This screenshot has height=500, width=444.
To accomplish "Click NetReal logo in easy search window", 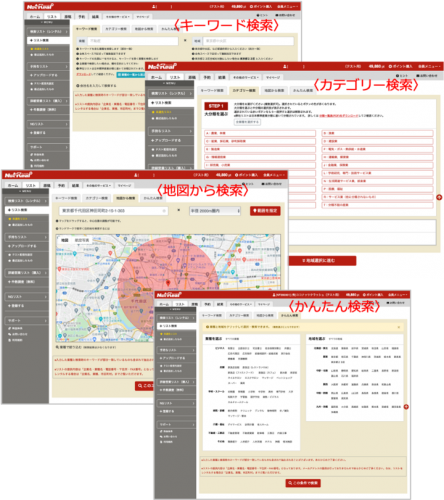I will coord(169,295).
